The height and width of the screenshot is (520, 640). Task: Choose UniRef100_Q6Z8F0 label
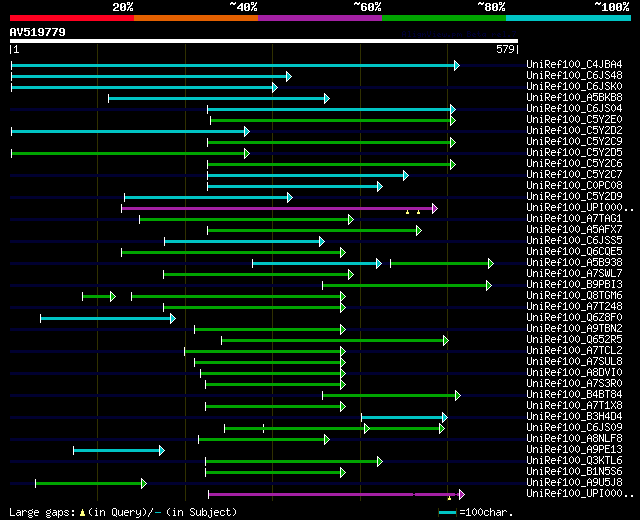click(574, 318)
